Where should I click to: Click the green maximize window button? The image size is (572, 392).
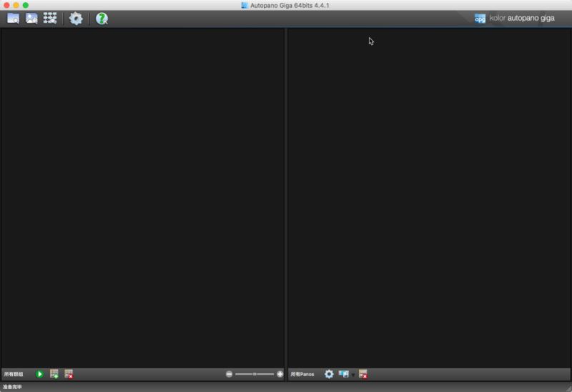click(26, 5)
